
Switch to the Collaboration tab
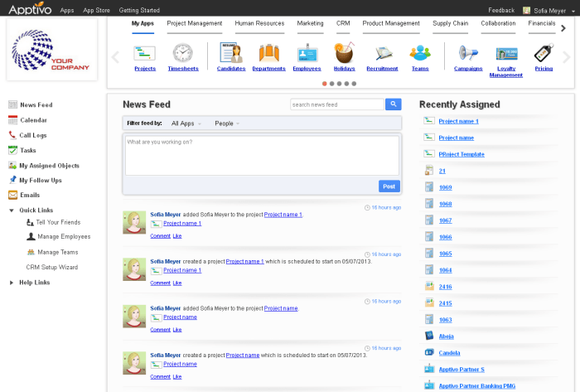(x=498, y=23)
